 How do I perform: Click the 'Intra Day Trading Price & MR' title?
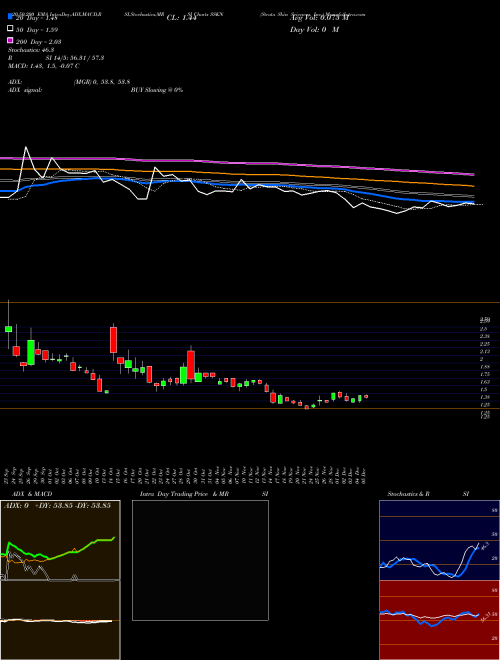(184, 494)
